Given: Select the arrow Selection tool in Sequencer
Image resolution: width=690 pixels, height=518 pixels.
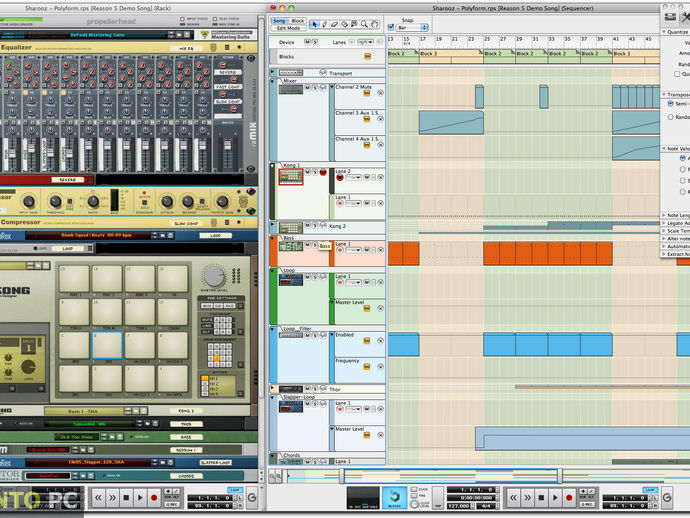Looking at the screenshot, I should click(x=314, y=24).
